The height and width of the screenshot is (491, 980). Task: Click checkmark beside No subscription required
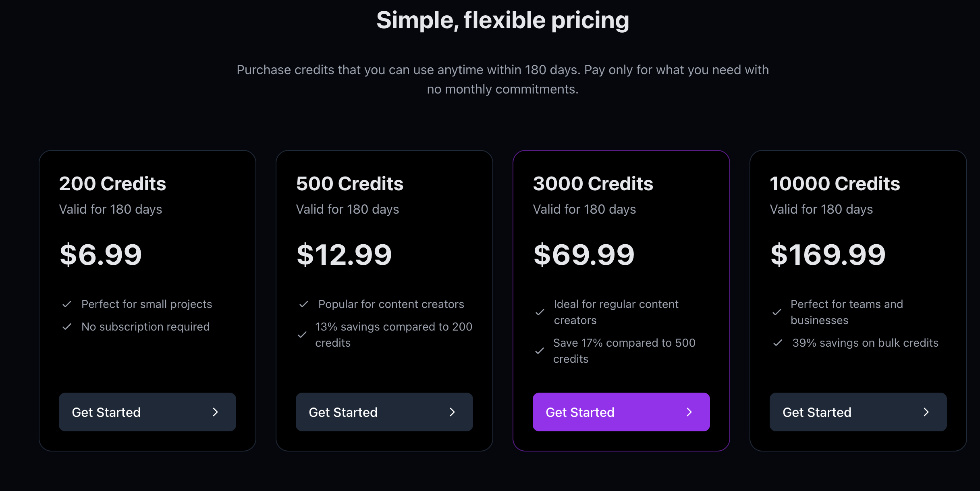coord(67,327)
